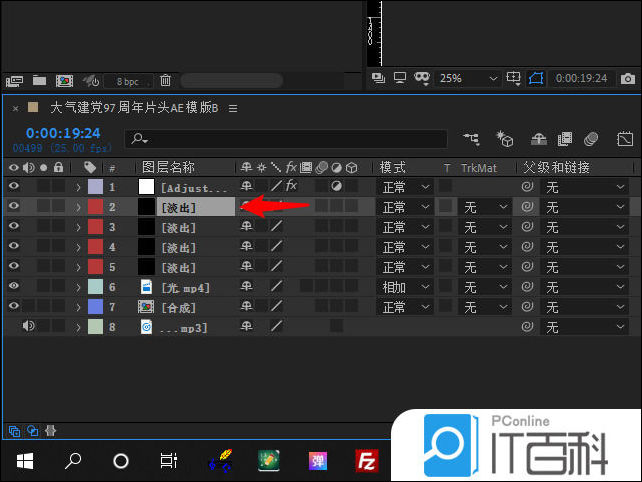Screen dimensions: 642x482
Task: Click primary viewer monitor icon
Action: click(x=400, y=77)
